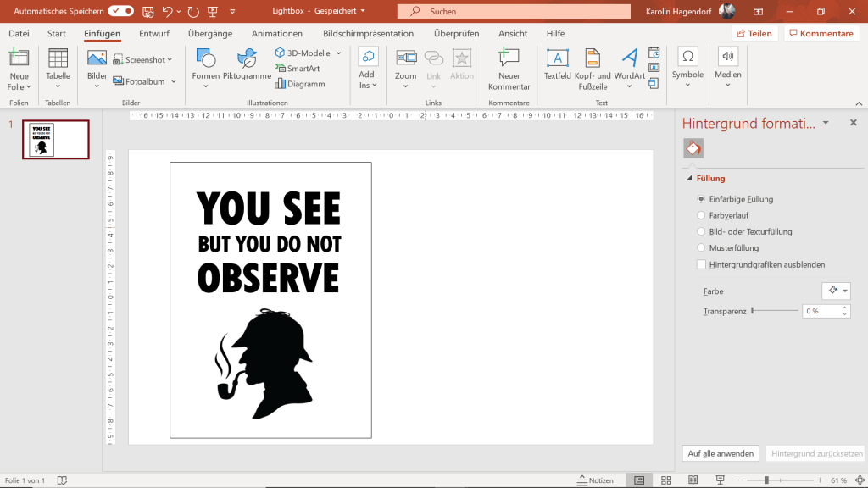
Task: Open the Animationen tab
Action: (x=276, y=34)
